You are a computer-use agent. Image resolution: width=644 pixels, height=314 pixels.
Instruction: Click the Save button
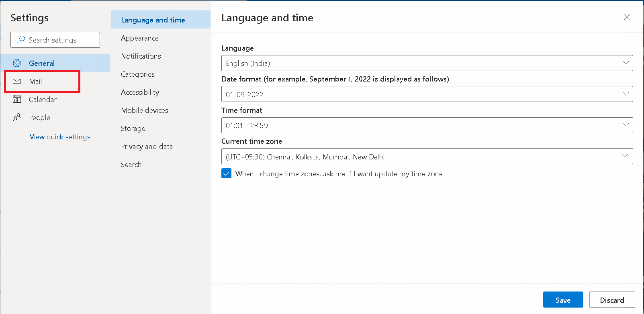pos(563,300)
